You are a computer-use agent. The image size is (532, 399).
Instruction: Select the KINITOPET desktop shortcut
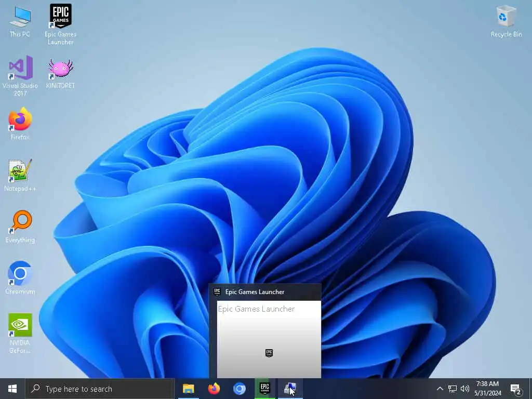(x=60, y=73)
